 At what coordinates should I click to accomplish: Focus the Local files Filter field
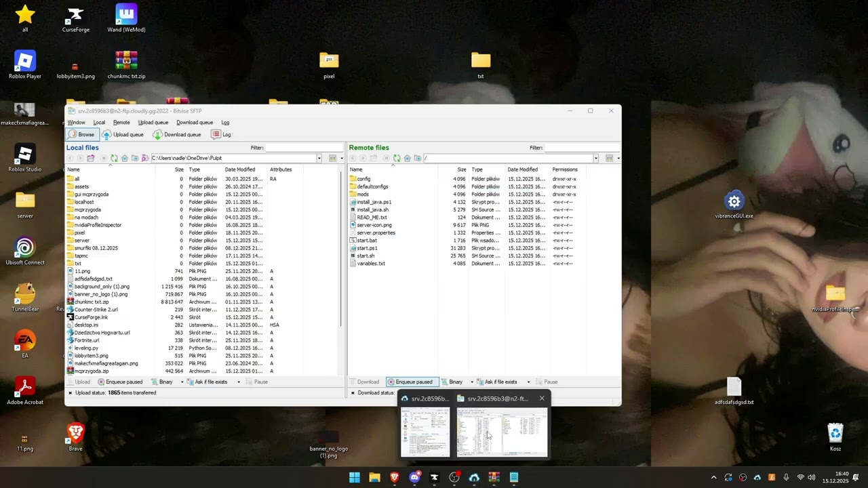tap(304, 148)
